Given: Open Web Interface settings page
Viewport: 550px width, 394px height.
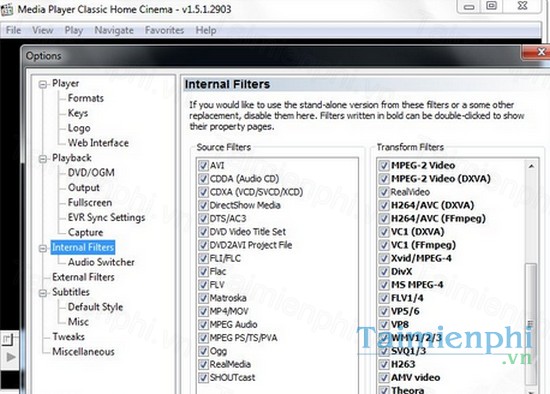Looking at the screenshot, I should click(98, 143).
